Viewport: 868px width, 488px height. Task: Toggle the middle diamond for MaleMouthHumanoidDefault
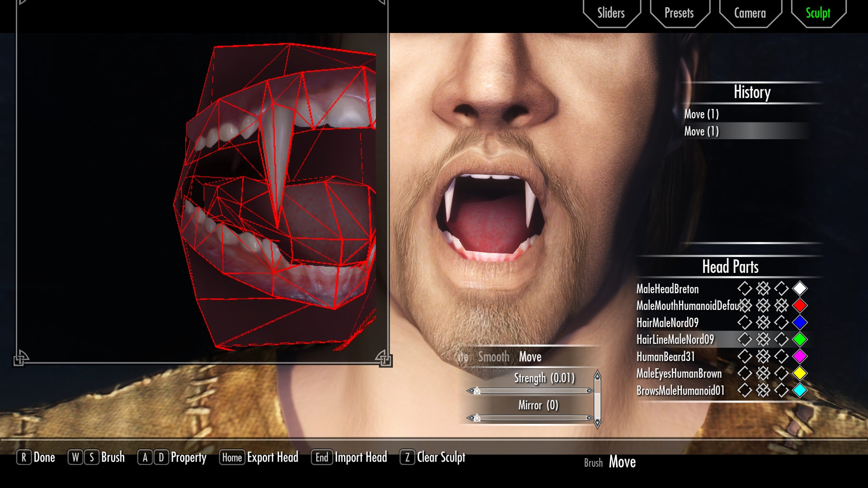pos(763,306)
